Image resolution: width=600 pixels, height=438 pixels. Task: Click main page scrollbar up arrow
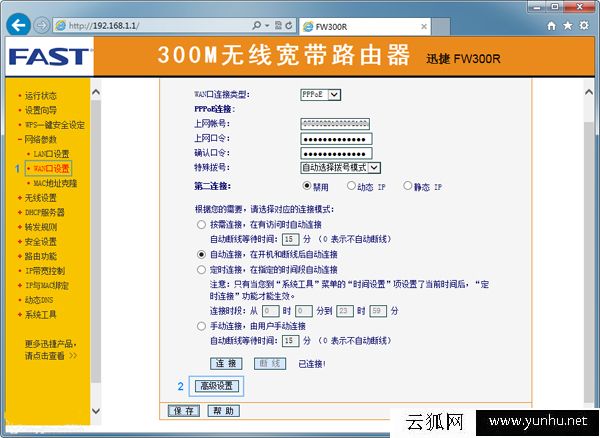coord(589,92)
